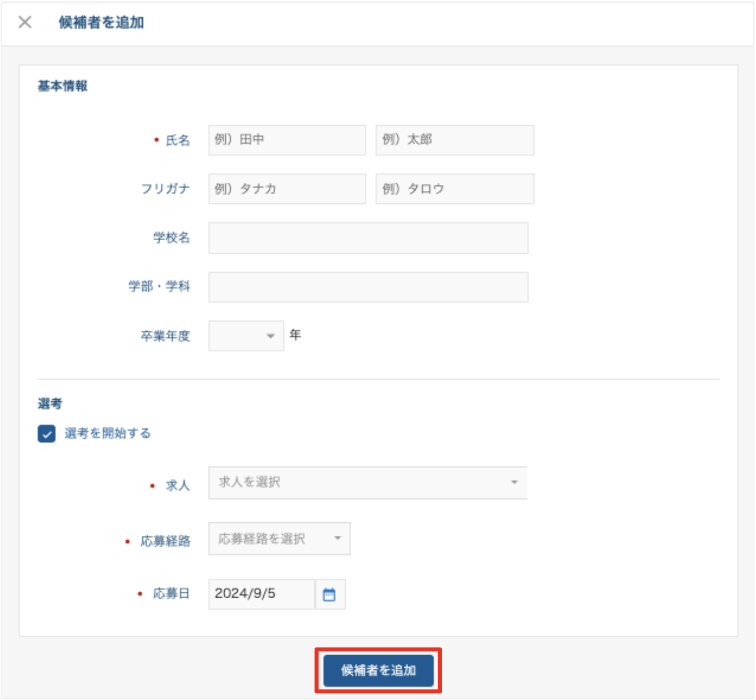Click the 基本情報 section heading

[x=62, y=86]
